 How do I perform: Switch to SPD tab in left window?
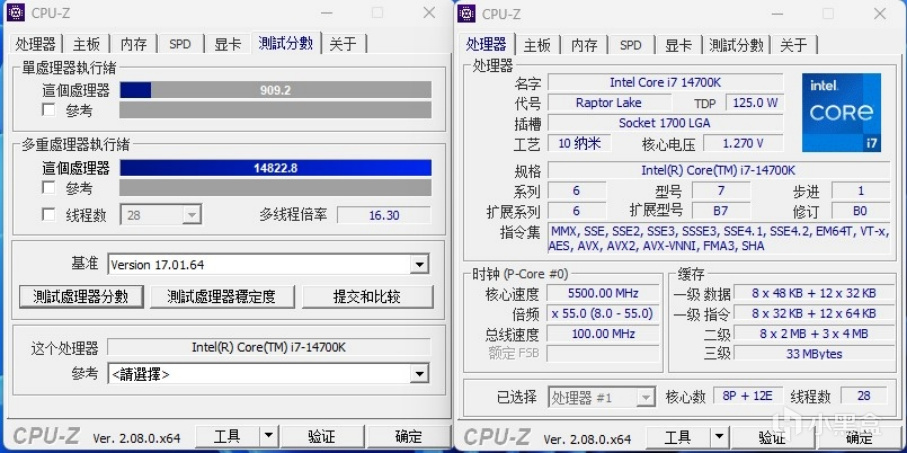(180, 44)
